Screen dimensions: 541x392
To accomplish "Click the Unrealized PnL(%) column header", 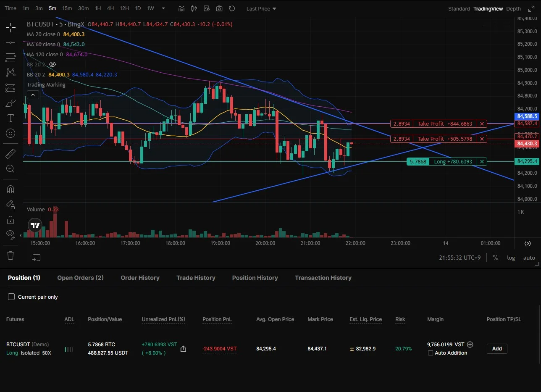I will (163, 319).
